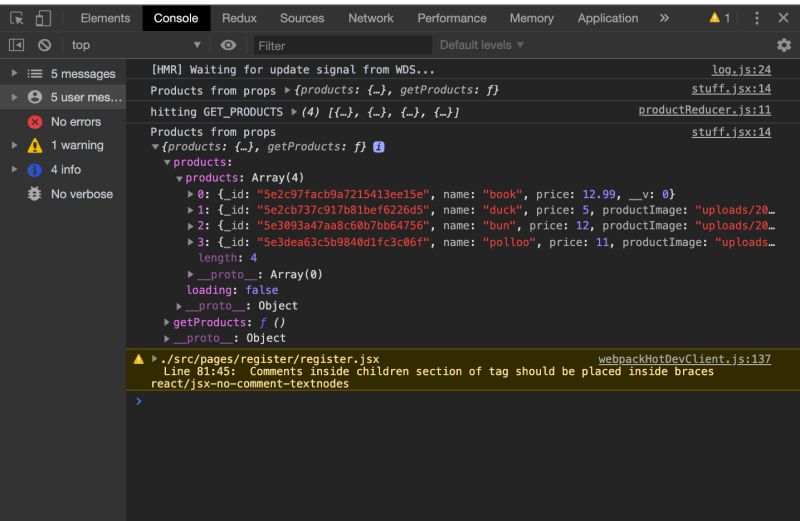Viewport: 800px width, 521px height.
Task: Open webpackHotDevClient.js:137 source link
Action: [x=684, y=359]
